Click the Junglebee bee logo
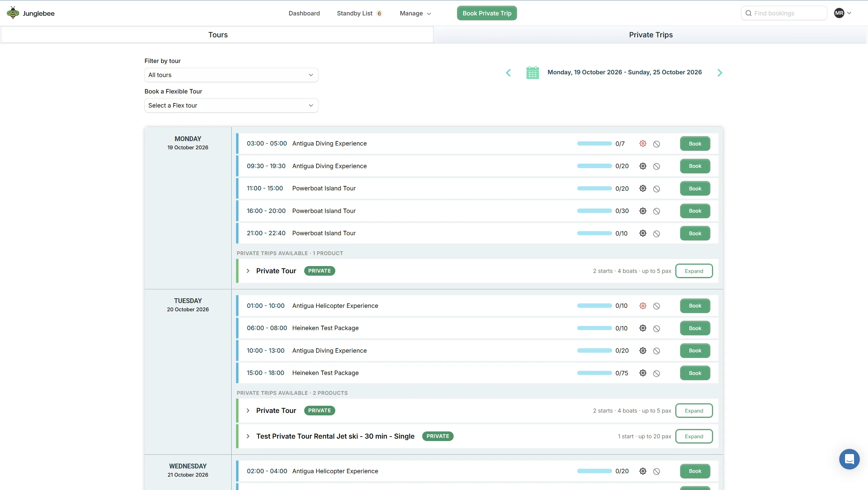The image size is (868, 490). click(x=13, y=13)
